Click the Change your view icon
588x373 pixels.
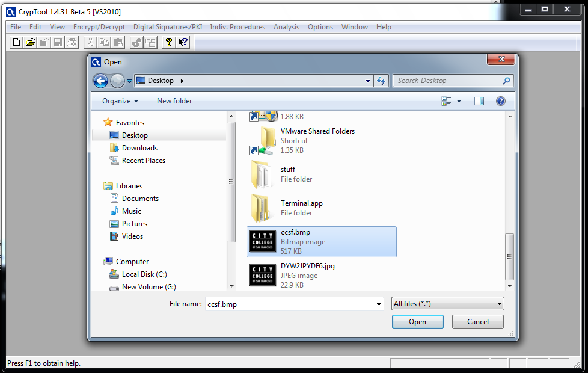446,101
